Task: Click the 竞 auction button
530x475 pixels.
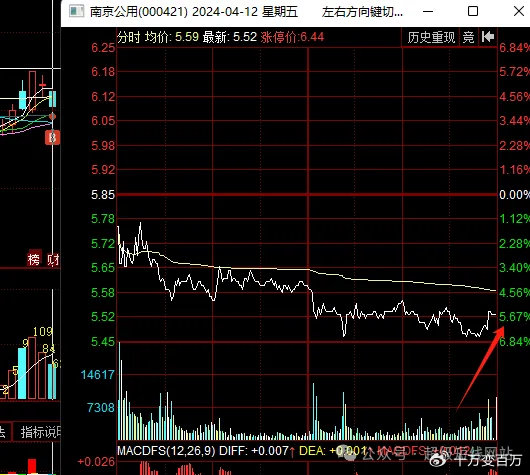Action: coord(468,37)
